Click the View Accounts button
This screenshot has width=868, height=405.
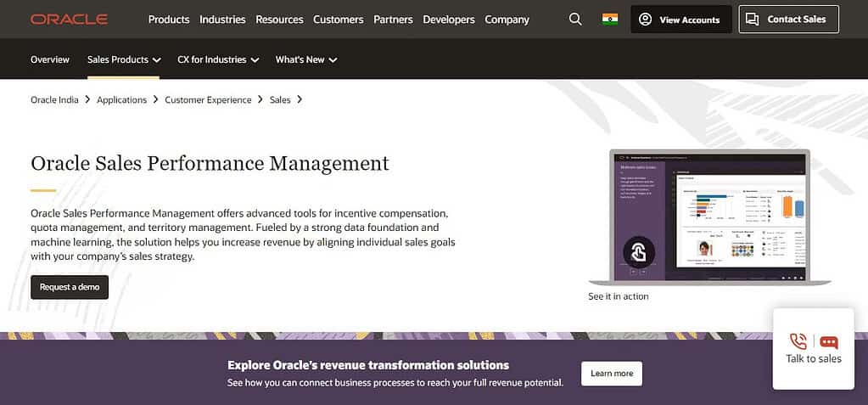680,20
